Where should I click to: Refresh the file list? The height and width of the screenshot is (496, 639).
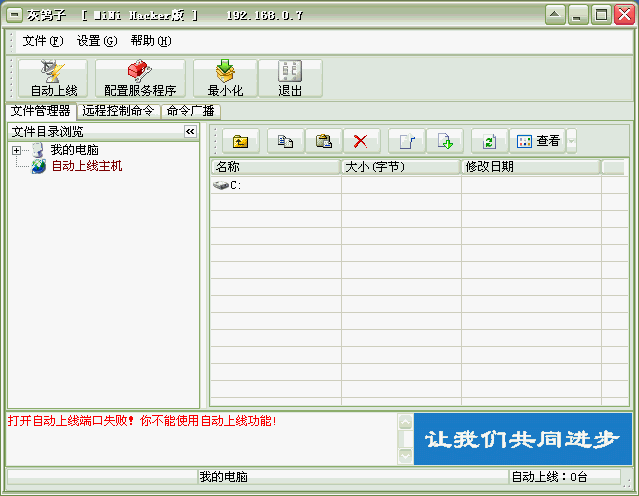tap(490, 141)
